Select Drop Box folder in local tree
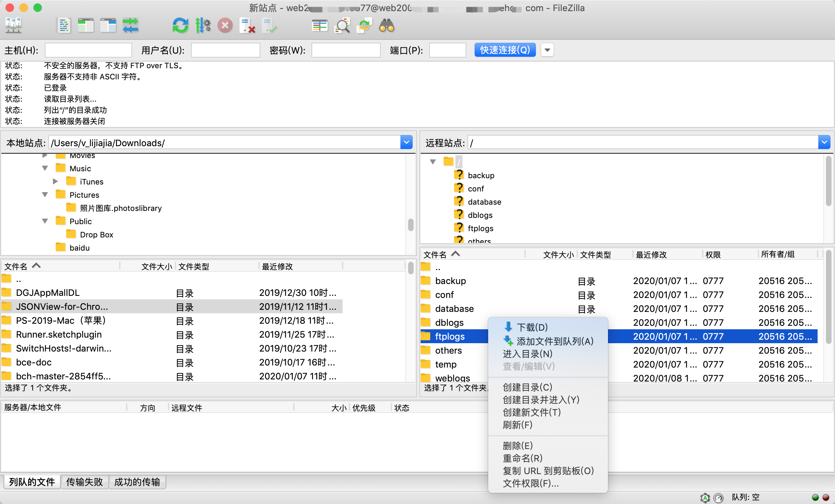The height and width of the screenshot is (504, 835). coord(96,235)
